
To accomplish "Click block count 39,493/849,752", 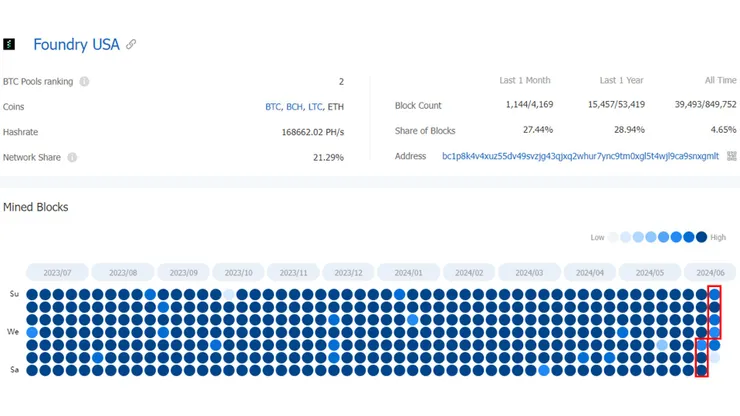I will click(706, 104).
